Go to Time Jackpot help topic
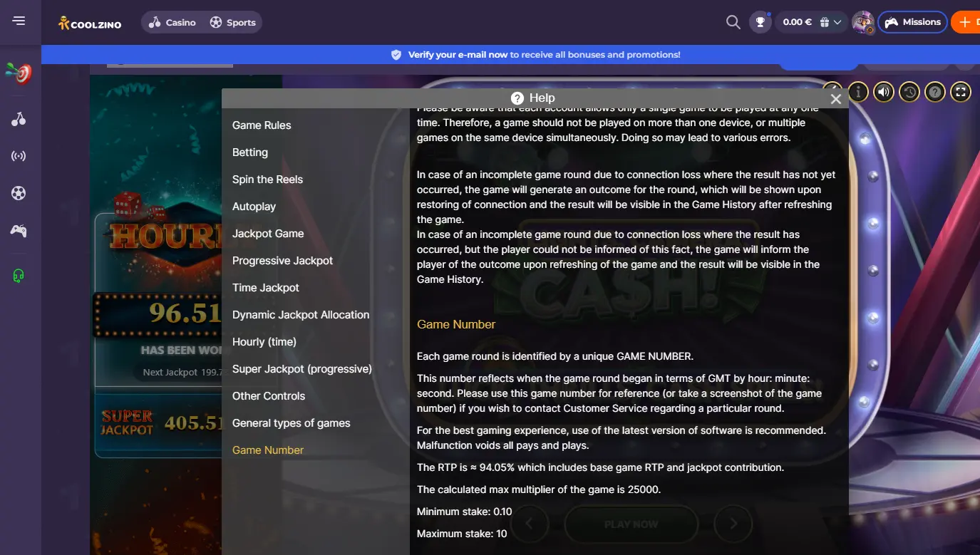This screenshot has height=555, width=980. (x=266, y=288)
